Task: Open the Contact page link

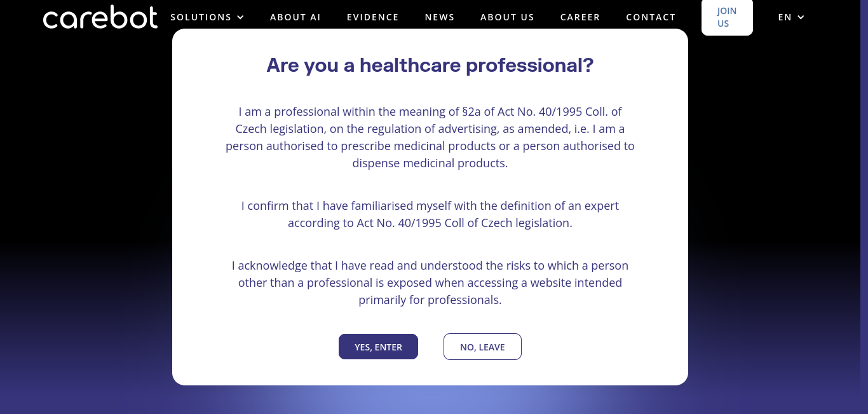Action: (x=651, y=17)
